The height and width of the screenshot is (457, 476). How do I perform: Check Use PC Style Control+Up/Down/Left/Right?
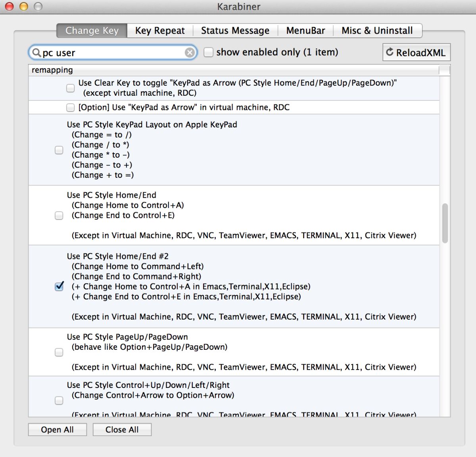[59, 400]
